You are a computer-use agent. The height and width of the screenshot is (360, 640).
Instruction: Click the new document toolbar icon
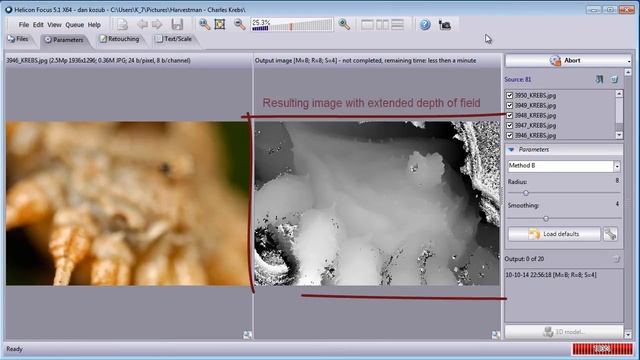122,24
